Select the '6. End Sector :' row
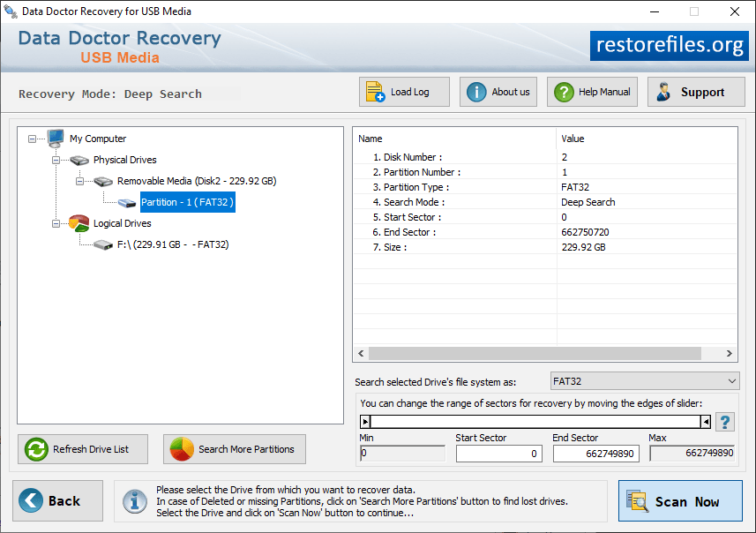Viewport: 756px width, 533px height. (545, 232)
